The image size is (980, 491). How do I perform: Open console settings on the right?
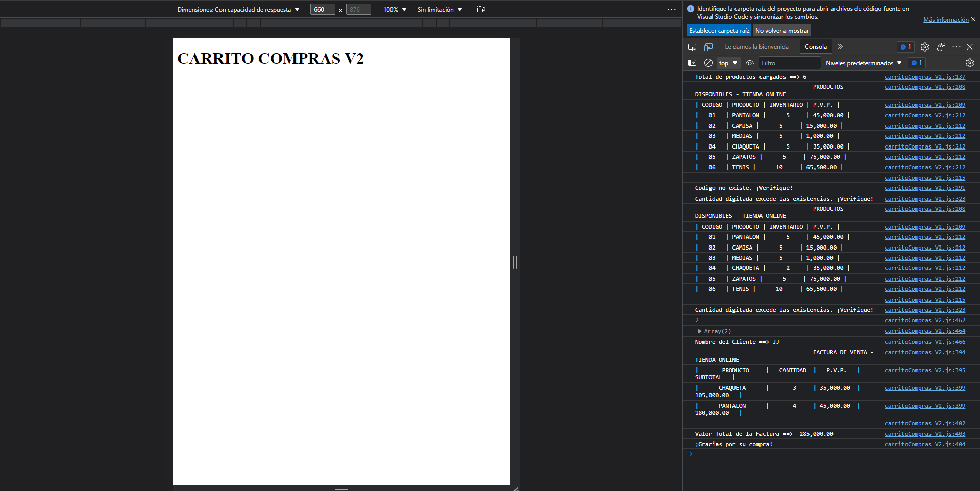click(969, 62)
